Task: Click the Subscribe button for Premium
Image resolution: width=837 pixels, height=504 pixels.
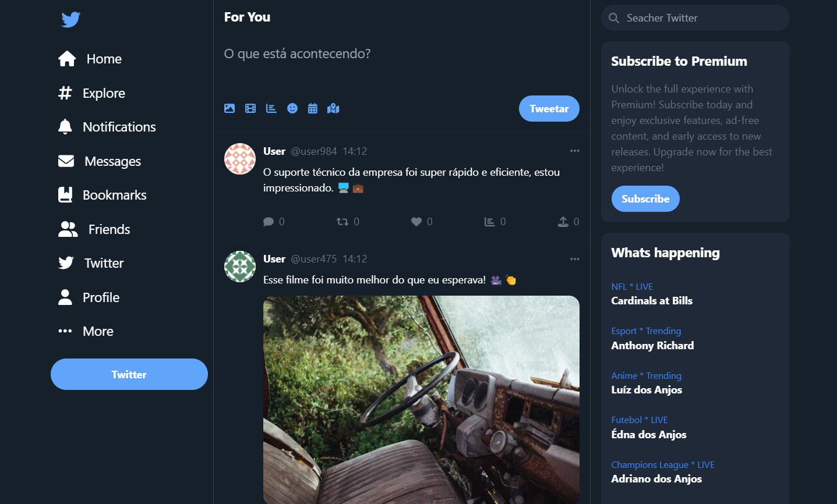Action: click(x=645, y=199)
